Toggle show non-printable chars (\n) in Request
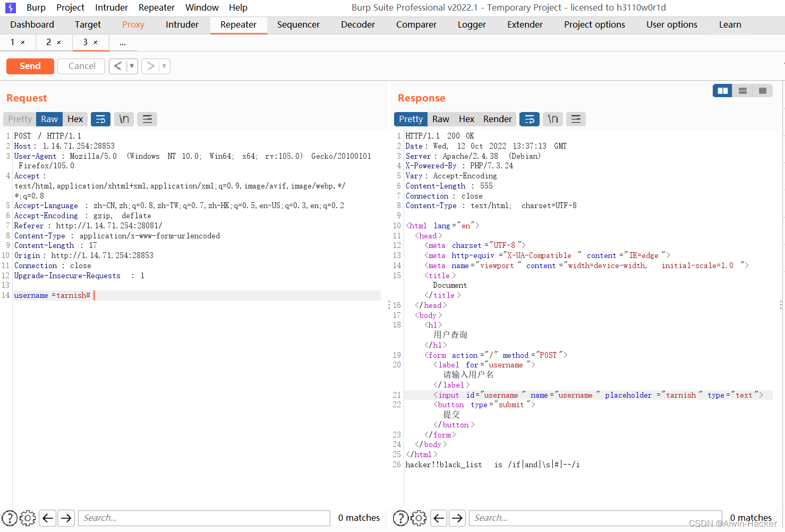This screenshot has width=785, height=532. pyautogui.click(x=124, y=119)
